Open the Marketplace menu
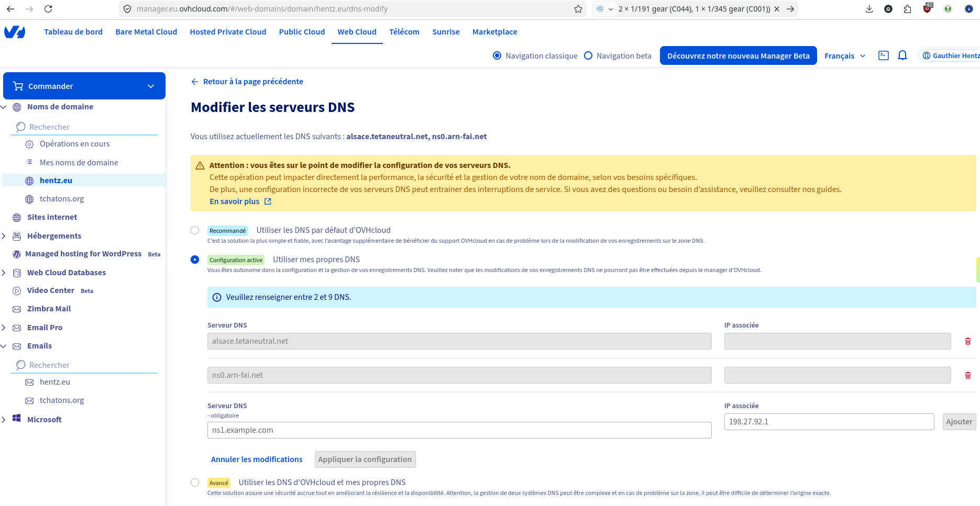Image resolution: width=980 pixels, height=506 pixels. (x=494, y=32)
